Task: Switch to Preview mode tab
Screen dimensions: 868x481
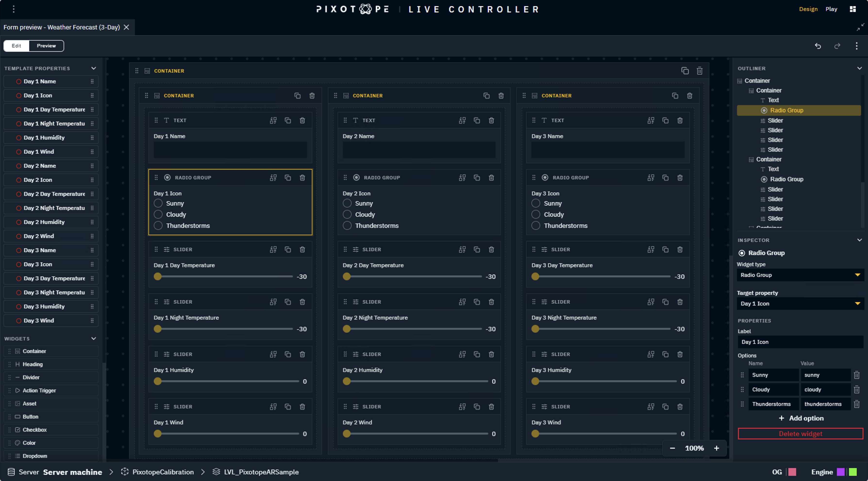Action: coord(46,46)
